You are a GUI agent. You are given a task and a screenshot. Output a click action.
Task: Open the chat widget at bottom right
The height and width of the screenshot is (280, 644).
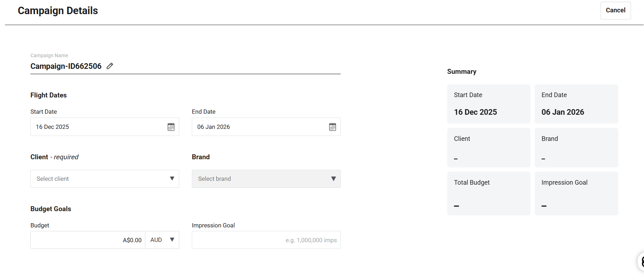[640, 262]
